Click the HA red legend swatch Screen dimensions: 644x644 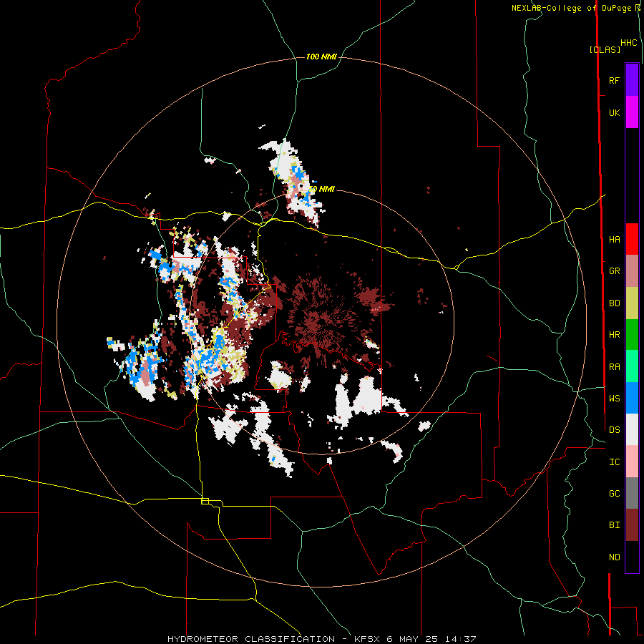click(x=632, y=239)
